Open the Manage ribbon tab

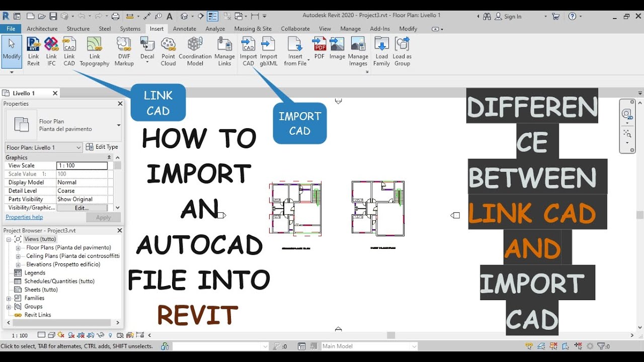(x=350, y=29)
